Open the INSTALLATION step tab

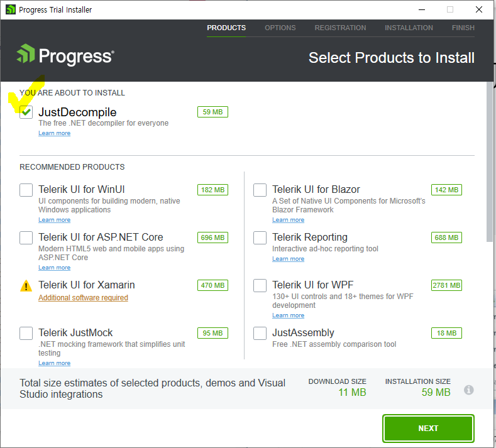tap(409, 28)
